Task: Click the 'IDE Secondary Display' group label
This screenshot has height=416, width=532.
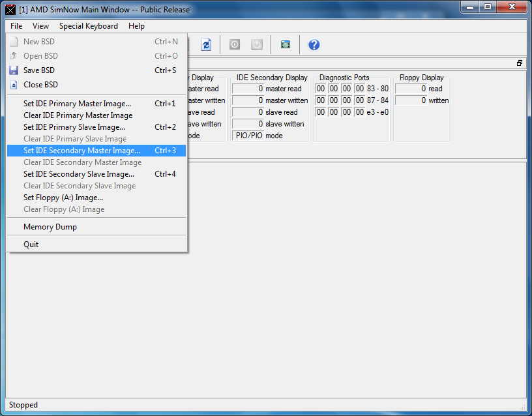Action: (x=272, y=78)
